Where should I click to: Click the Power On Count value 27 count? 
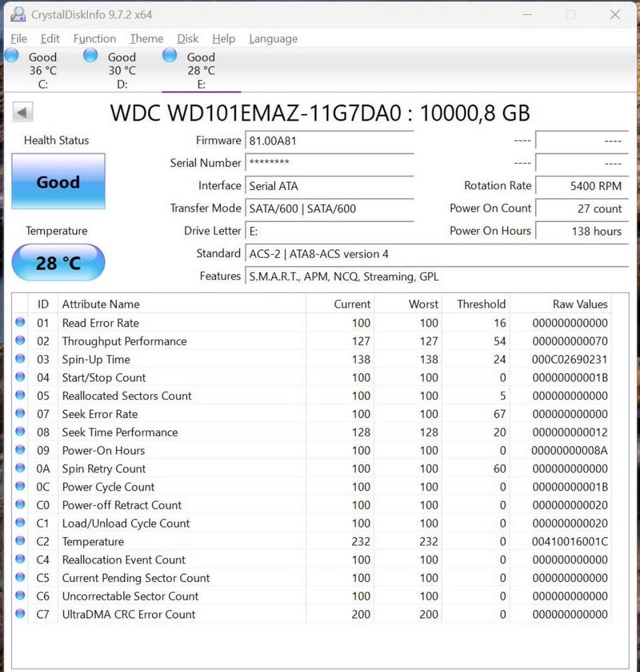click(x=582, y=209)
